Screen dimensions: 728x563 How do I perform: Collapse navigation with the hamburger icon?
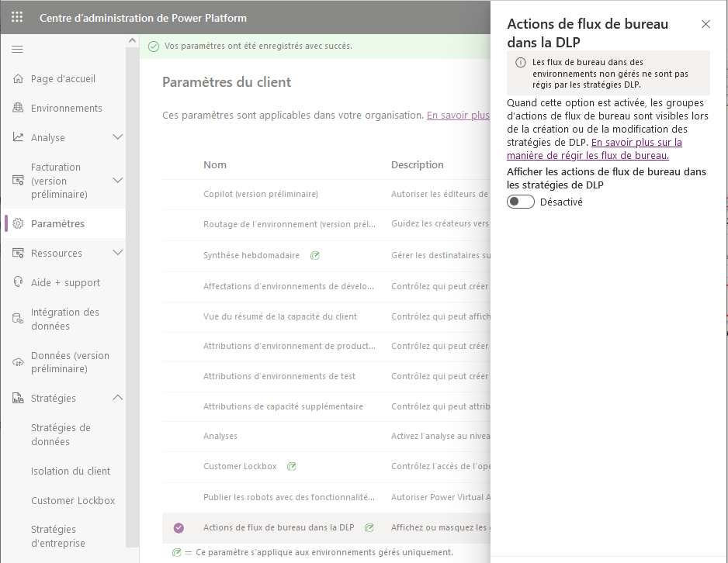[x=17, y=49]
